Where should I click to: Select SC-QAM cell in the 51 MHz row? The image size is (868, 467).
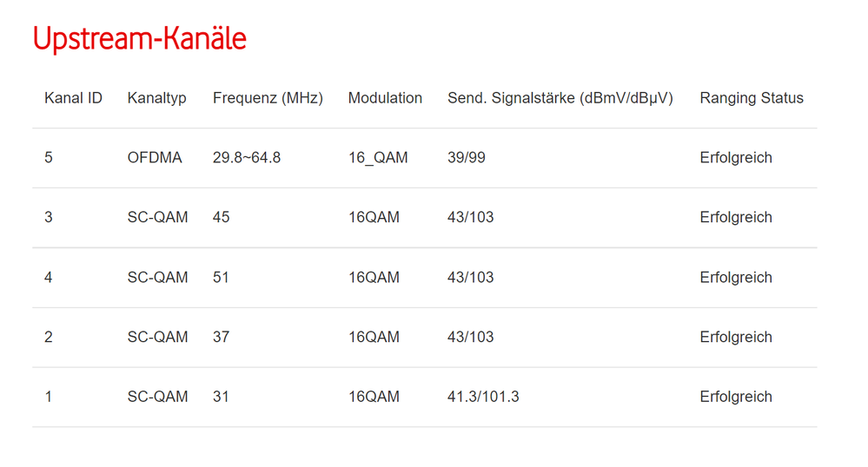[157, 278]
